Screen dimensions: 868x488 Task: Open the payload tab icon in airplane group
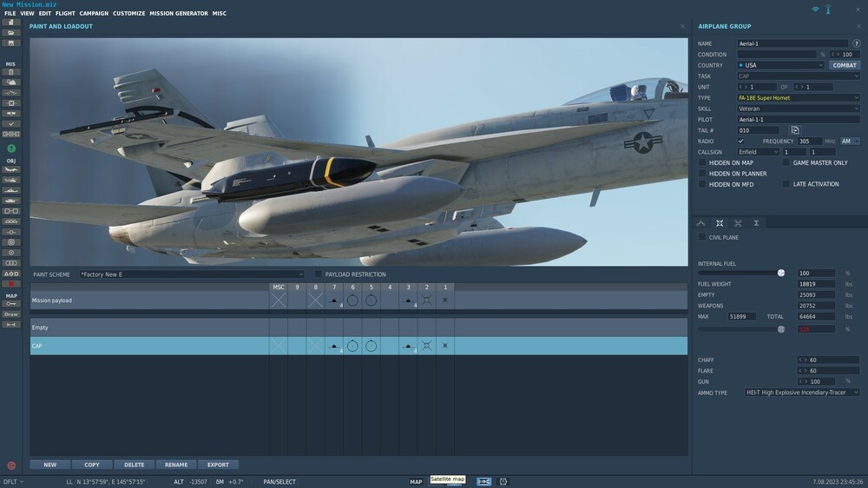pos(720,223)
